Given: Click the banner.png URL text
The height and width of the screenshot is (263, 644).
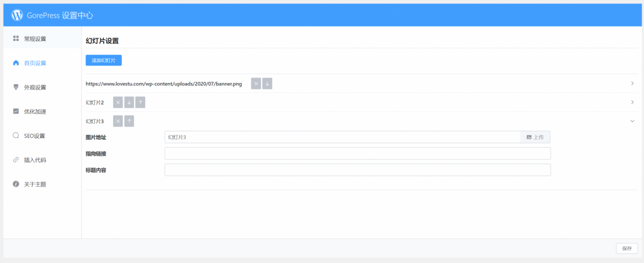Looking at the screenshot, I should (164, 84).
